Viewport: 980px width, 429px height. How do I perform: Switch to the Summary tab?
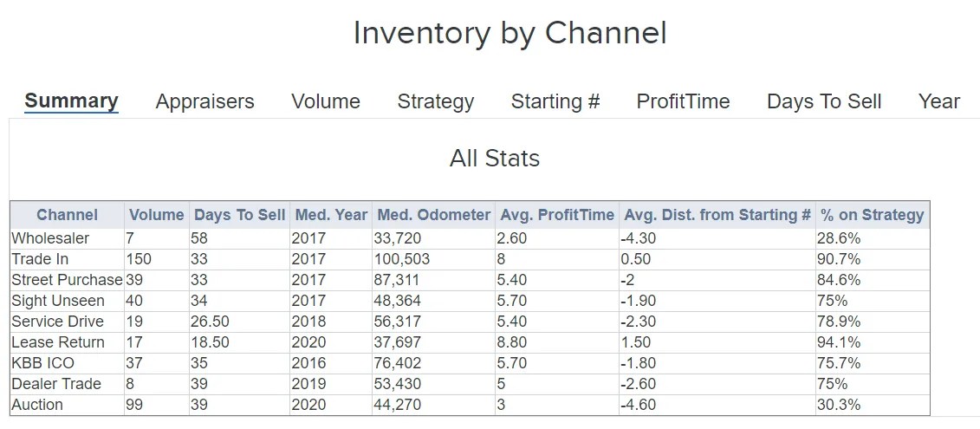[x=71, y=101]
